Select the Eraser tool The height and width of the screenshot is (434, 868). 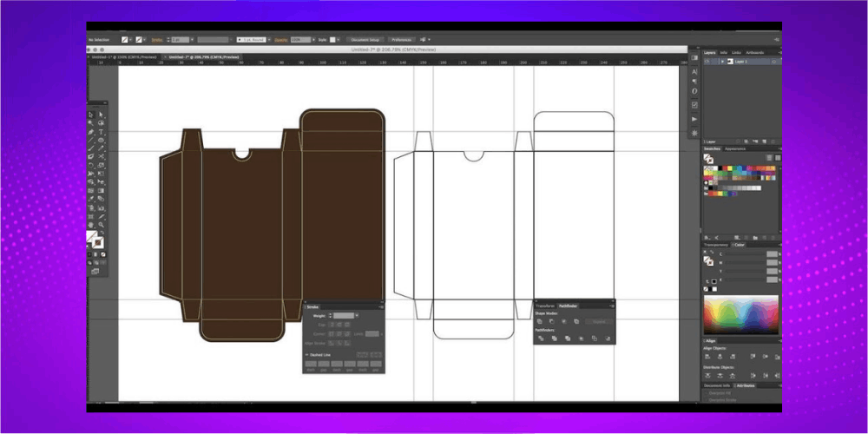click(91, 157)
